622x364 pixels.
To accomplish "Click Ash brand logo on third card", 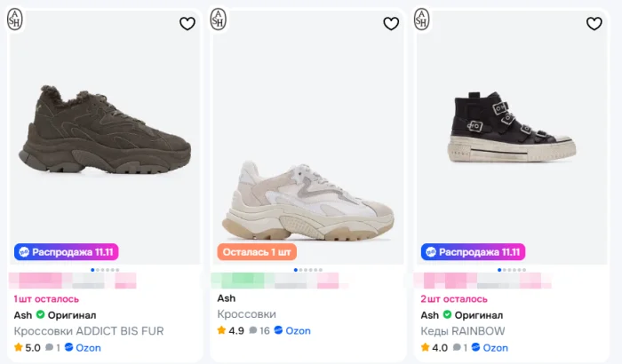I will click(x=422, y=20).
